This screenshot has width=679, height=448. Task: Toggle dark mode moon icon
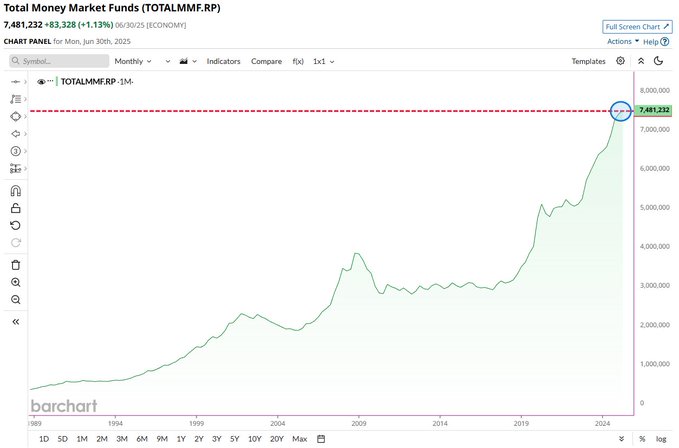[x=659, y=61]
